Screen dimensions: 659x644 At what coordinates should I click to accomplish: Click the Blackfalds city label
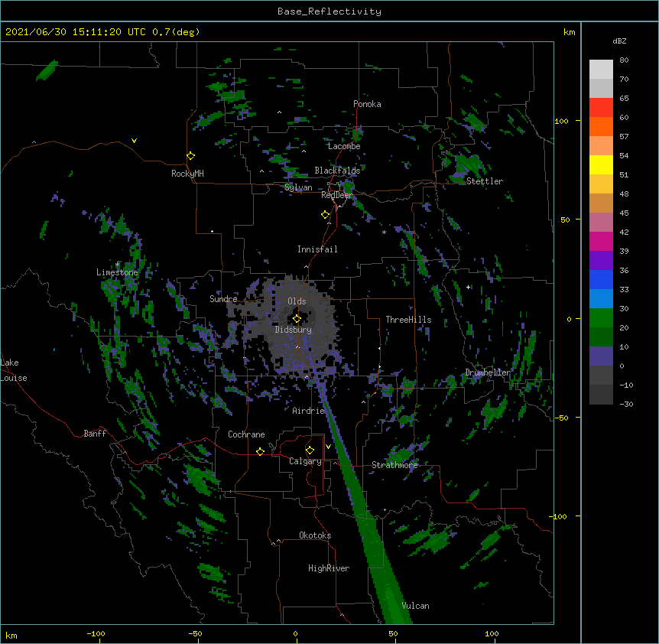click(337, 171)
